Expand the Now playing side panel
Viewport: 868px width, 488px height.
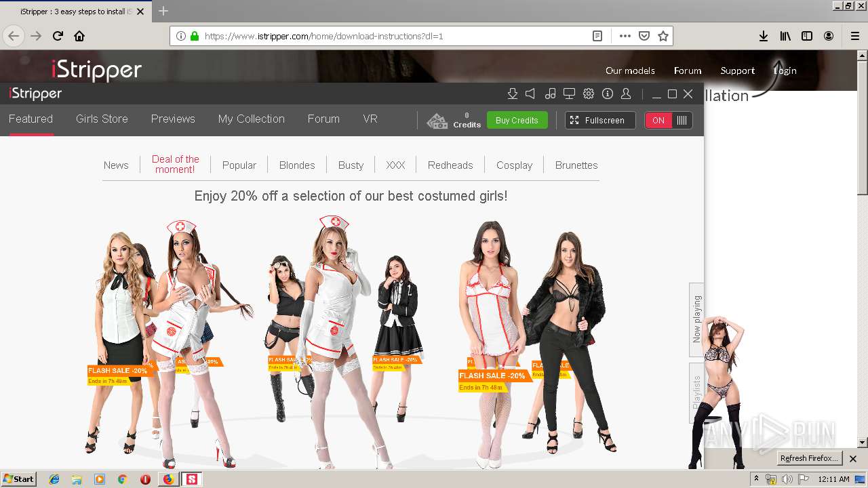click(696, 319)
